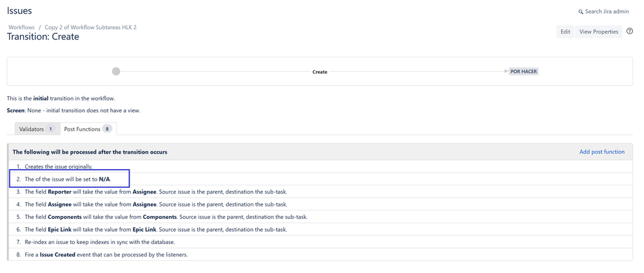644x273 pixels.
Task: Select the Assignee takes value from Assignee row
Action: [320, 205]
